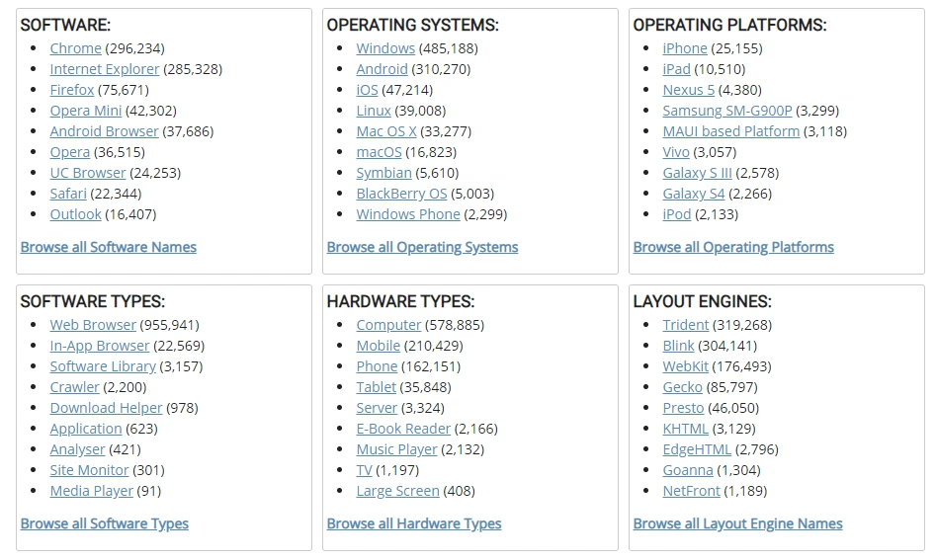The width and height of the screenshot is (936, 560).
Task: Open the Opera Mini link
Action: tap(86, 111)
